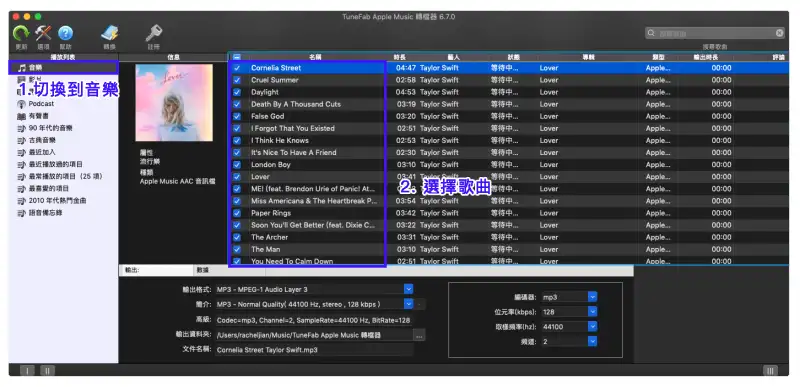Screen dimensions: 800x387
Task: Select 最常播放的項目 (25 項) playlist
Action: 65,176
